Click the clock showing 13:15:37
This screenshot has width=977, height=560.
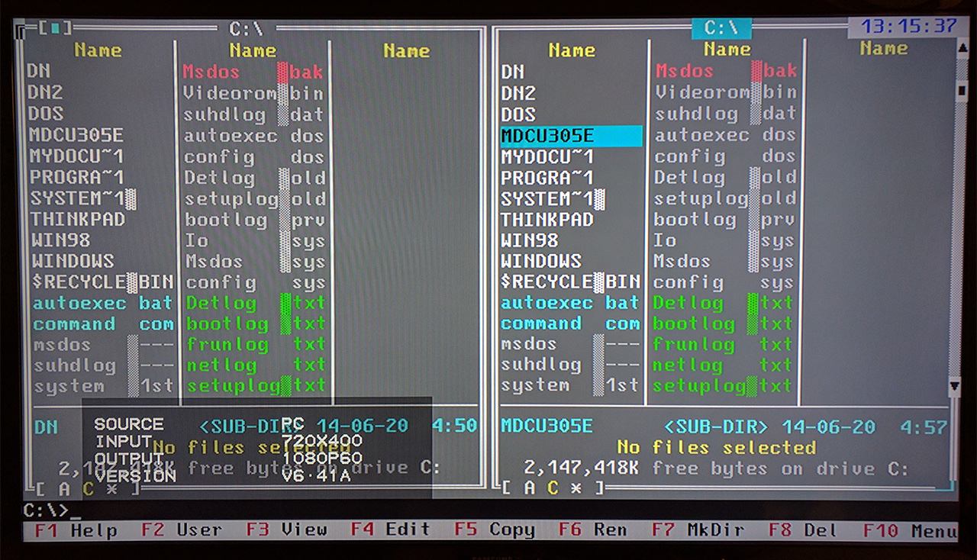908,26
